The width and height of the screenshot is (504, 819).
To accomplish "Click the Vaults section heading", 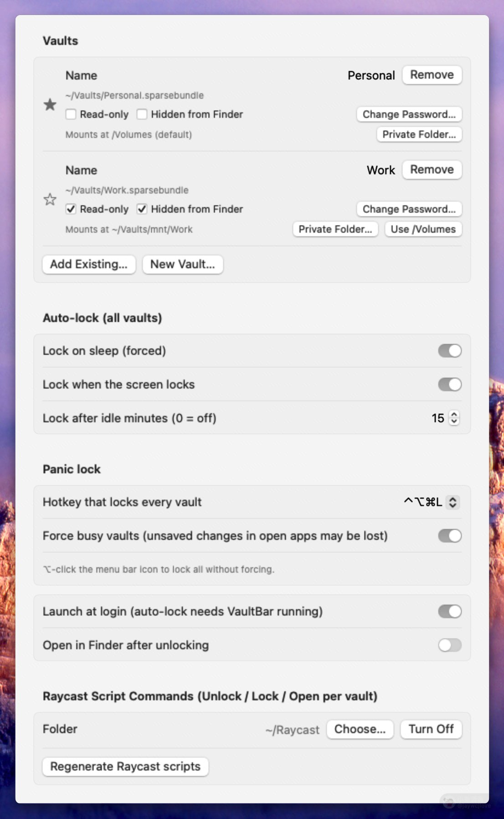I will coord(60,41).
